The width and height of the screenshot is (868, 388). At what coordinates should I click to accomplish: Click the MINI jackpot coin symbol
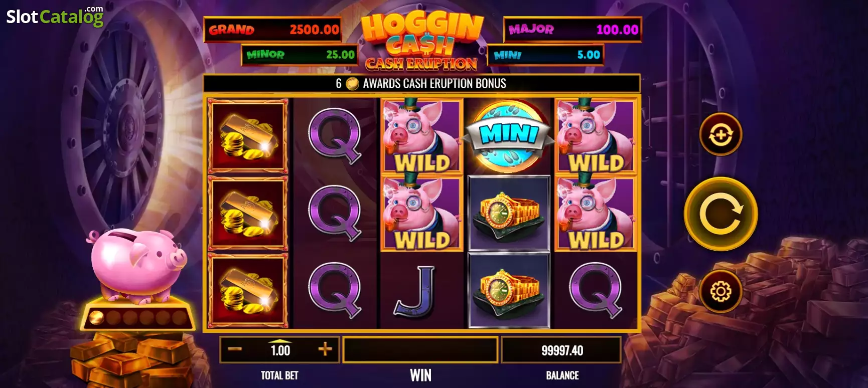509,136
